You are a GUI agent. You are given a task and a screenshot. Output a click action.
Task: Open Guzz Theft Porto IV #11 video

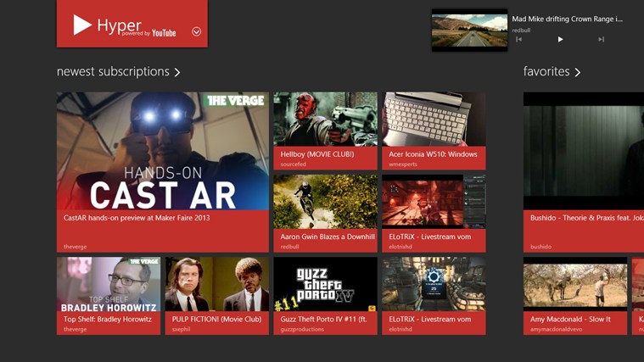[x=325, y=296]
